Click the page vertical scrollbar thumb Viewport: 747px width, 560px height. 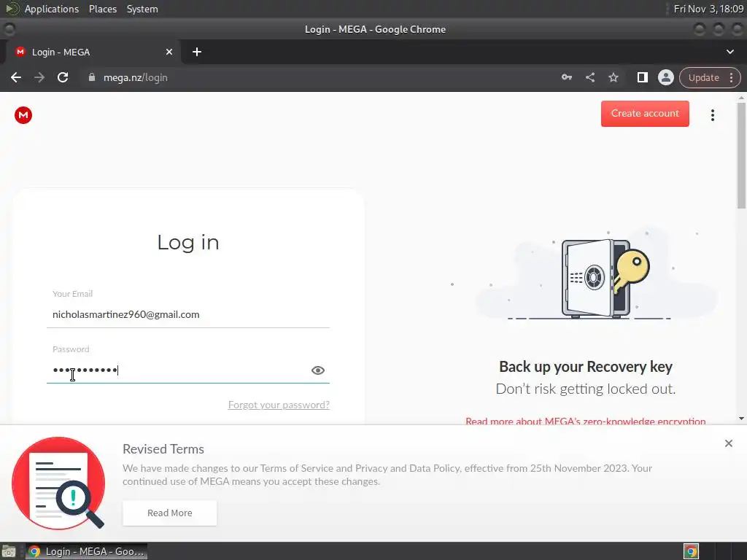point(741,155)
